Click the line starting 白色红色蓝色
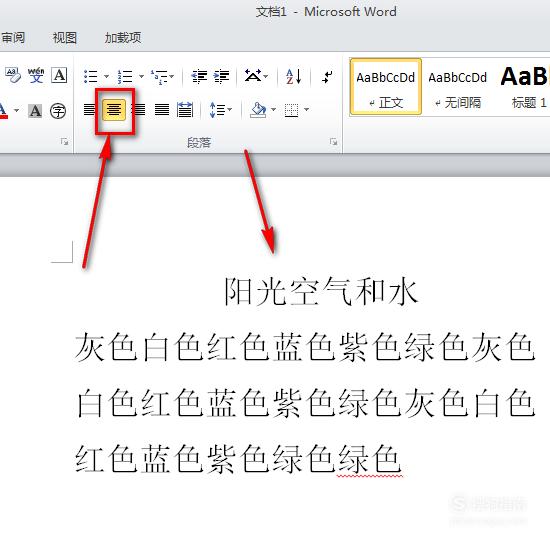This screenshot has width=550, height=550. pos(306,403)
